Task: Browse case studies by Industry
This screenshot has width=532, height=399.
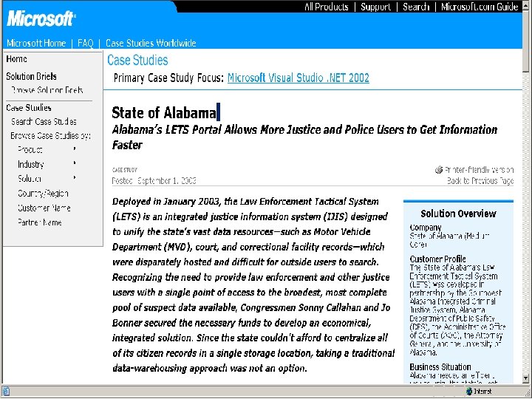Action: tap(31, 165)
